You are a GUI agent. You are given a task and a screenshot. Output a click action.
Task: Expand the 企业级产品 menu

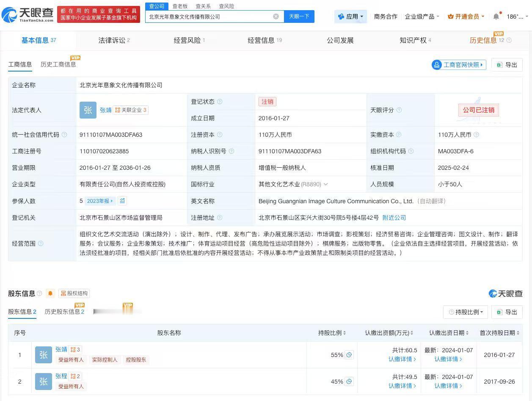pos(422,17)
